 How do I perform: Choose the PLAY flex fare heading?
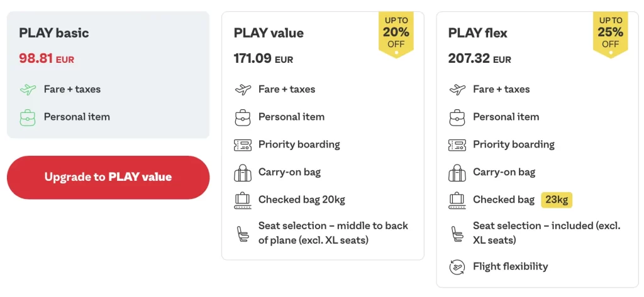pyautogui.click(x=478, y=33)
